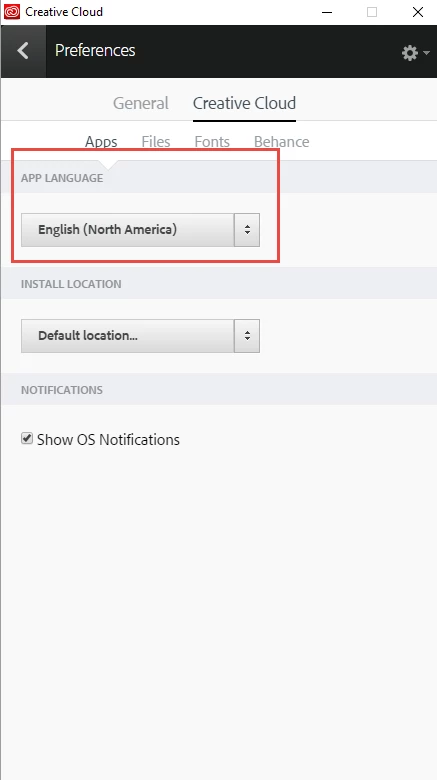Screen dimensions: 437x780
Task: Minimize the Creative Cloud window
Action: point(327,12)
